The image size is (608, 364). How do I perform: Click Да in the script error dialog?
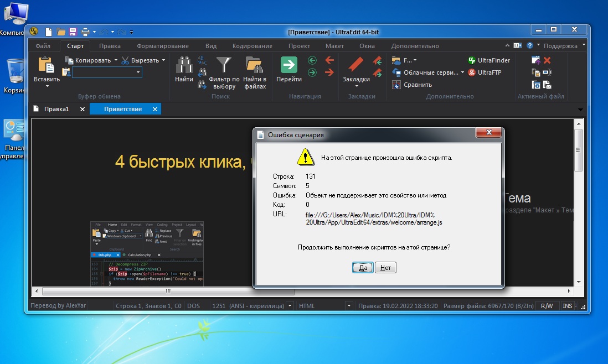(363, 268)
